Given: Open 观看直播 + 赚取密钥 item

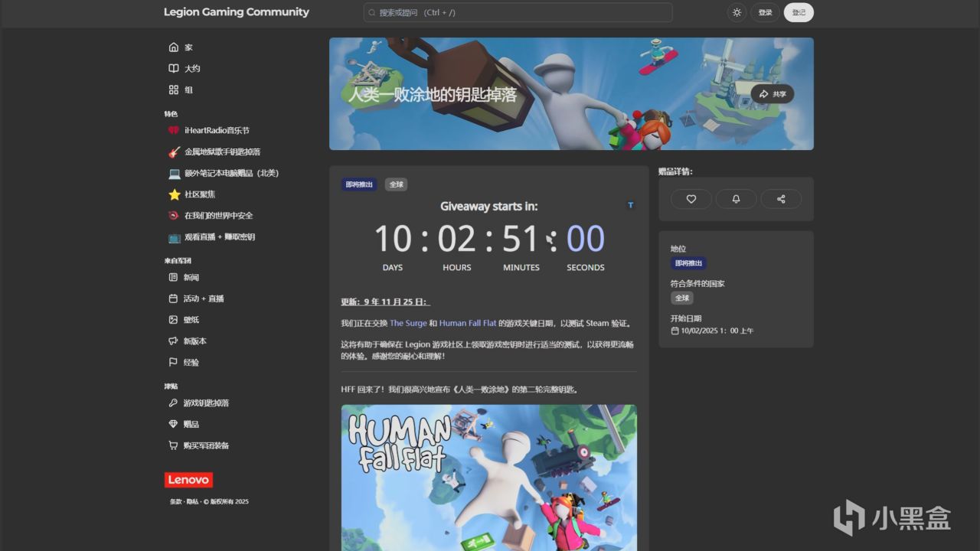Looking at the screenshot, I should click(219, 237).
